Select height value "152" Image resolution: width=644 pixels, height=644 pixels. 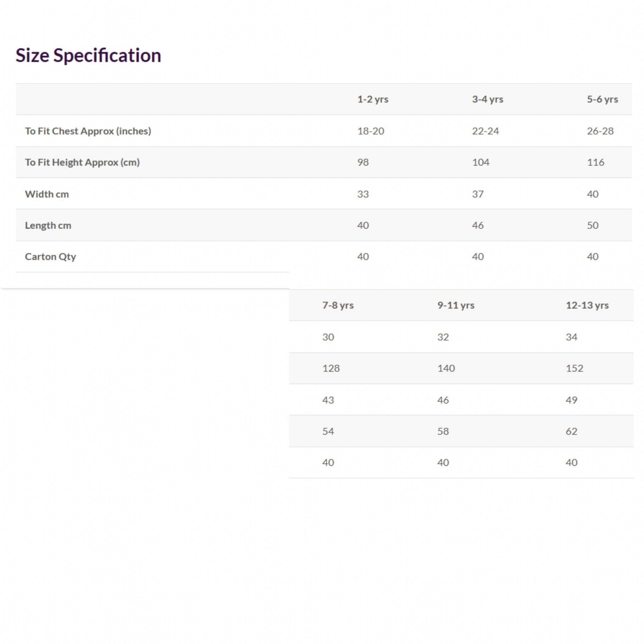click(574, 368)
